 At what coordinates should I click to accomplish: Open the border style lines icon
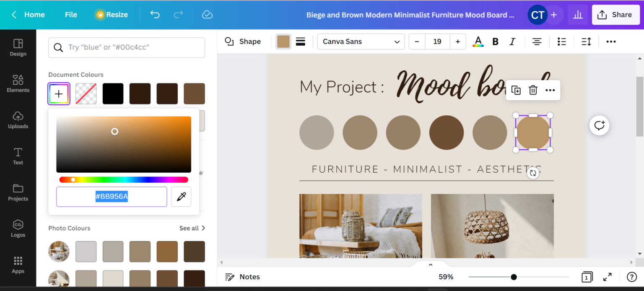[x=301, y=42]
